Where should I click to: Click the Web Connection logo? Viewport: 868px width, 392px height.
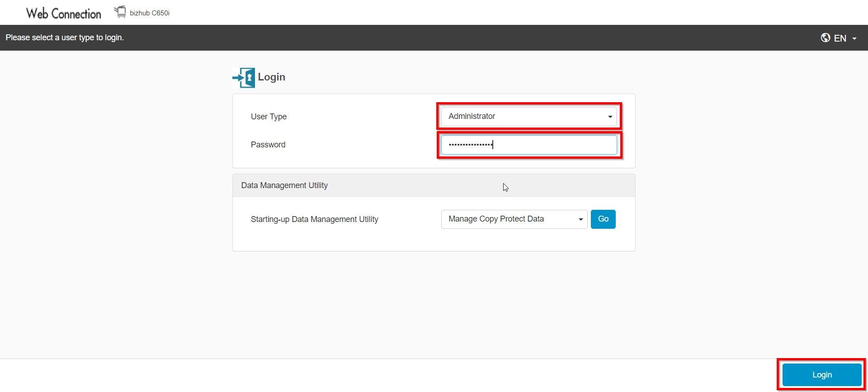(x=63, y=14)
